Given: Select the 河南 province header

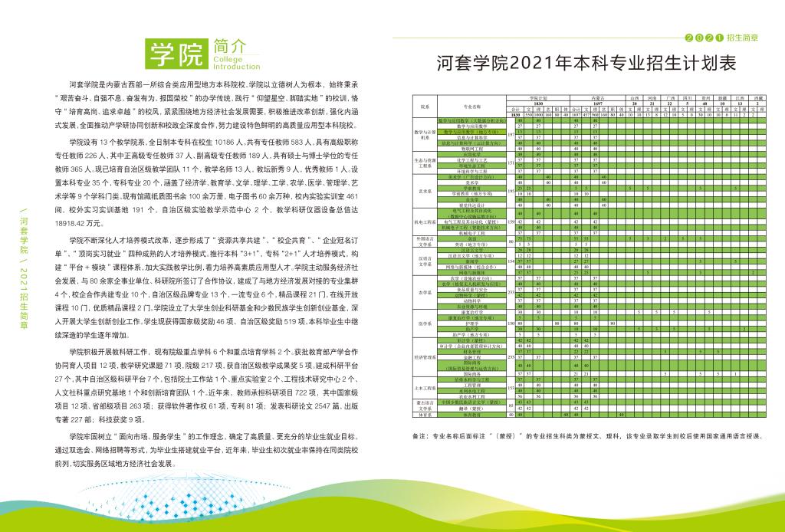Looking at the screenshot, I should tap(652, 98).
